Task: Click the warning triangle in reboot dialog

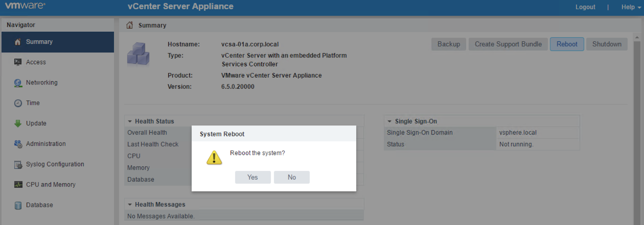Action: pyautogui.click(x=214, y=157)
